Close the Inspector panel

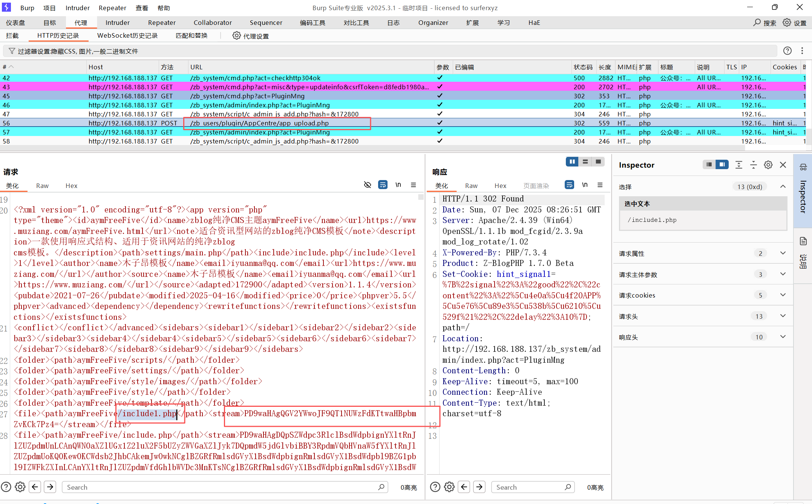point(783,165)
